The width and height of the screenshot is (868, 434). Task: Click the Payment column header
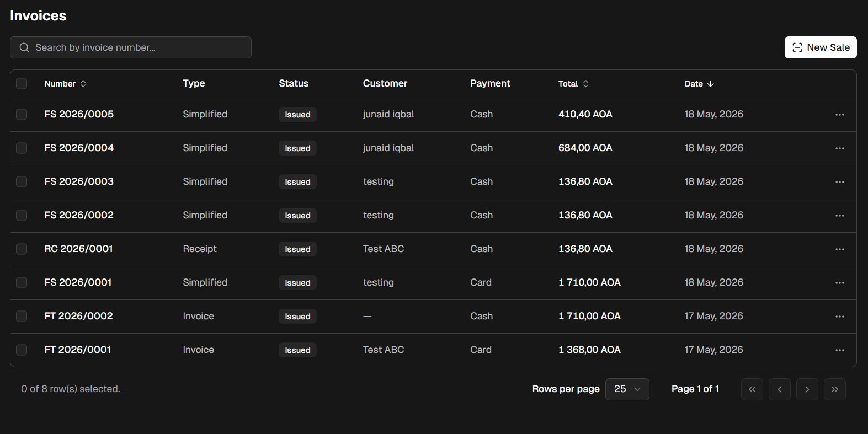[x=490, y=83]
